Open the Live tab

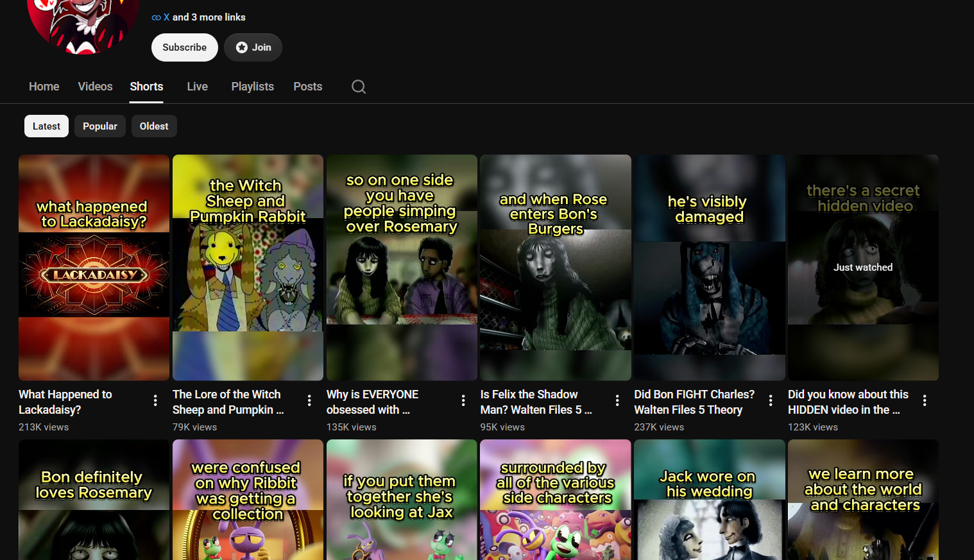pyautogui.click(x=198, y=87)
